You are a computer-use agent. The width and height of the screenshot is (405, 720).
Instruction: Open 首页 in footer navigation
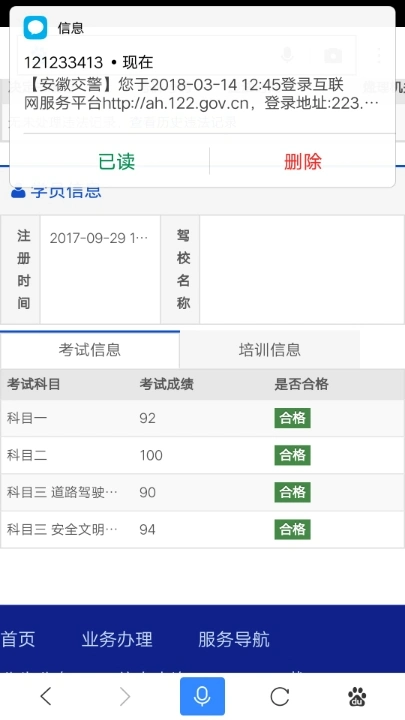18,639
